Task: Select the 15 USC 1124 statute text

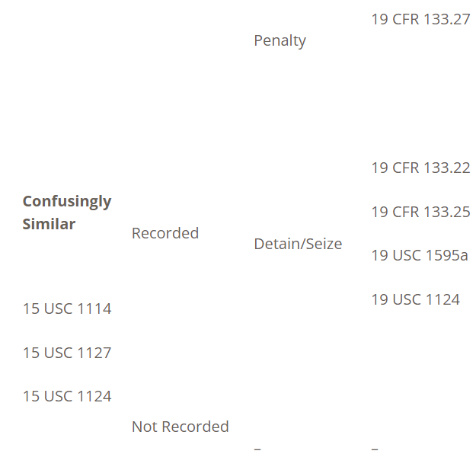Action: (67, 396)
